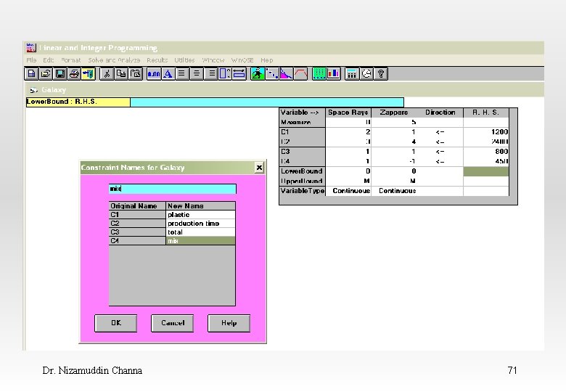Click the 'mix' name entry field
The width and height of the screenshot is (566, 392).
pyautogui.click(x=173, y=189)
